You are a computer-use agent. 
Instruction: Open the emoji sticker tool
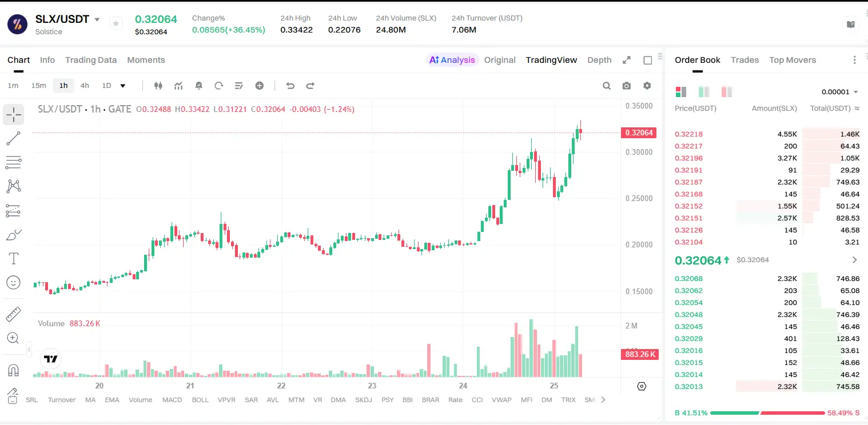click(13, 282)
